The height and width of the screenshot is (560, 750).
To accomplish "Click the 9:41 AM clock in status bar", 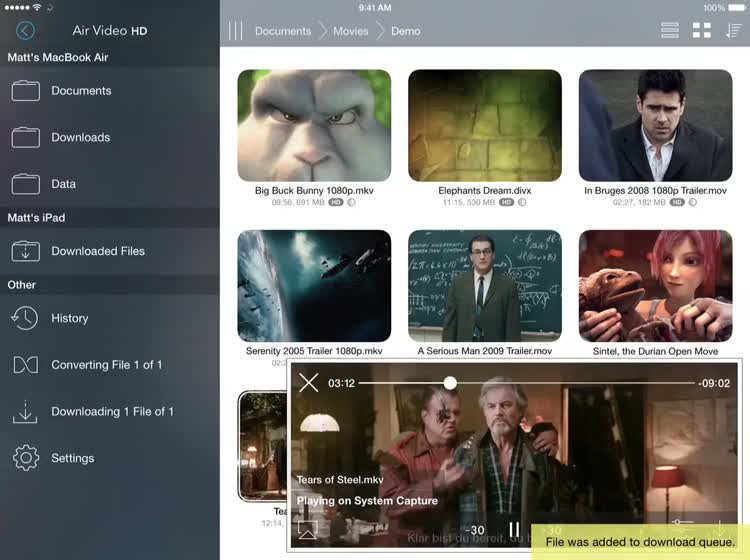I will [375, 8].
